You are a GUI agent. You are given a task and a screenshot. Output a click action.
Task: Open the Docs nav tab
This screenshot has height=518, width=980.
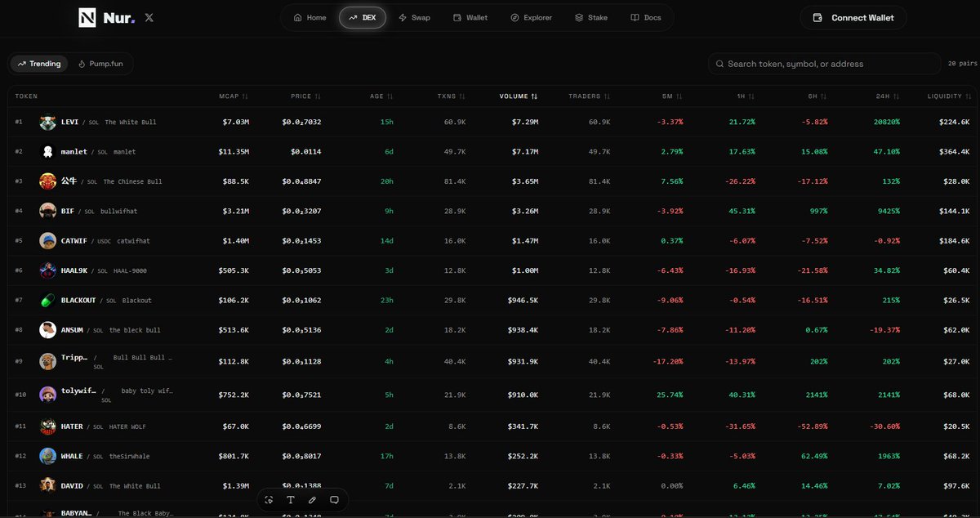click(x=646, y=17)
